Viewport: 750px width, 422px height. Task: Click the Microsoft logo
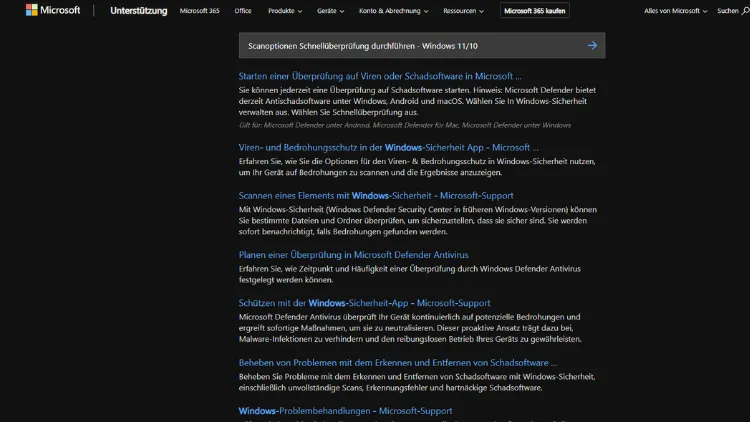(53, 10)
